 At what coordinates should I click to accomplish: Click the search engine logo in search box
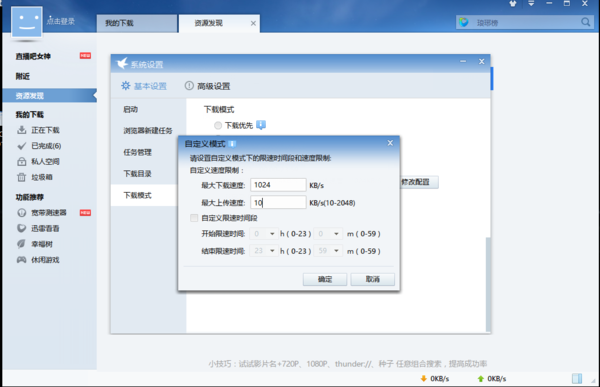464,22
